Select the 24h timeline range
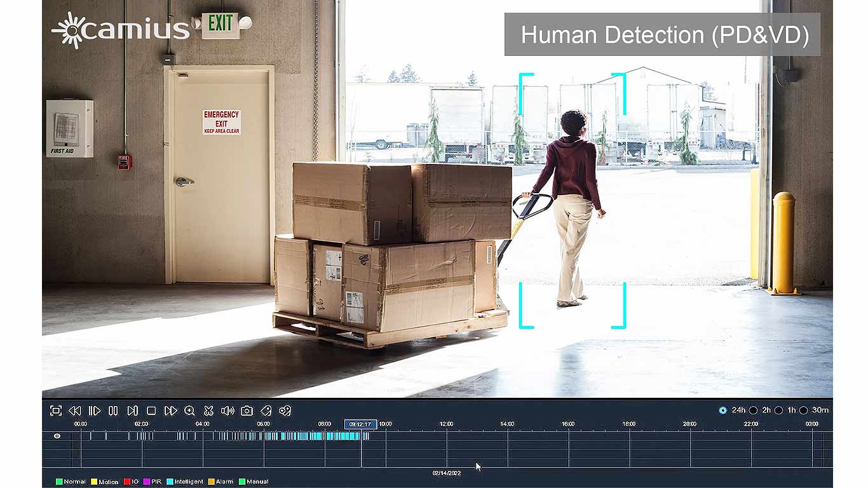This screenshot has width=868, height=488. [x=722, y=410]
